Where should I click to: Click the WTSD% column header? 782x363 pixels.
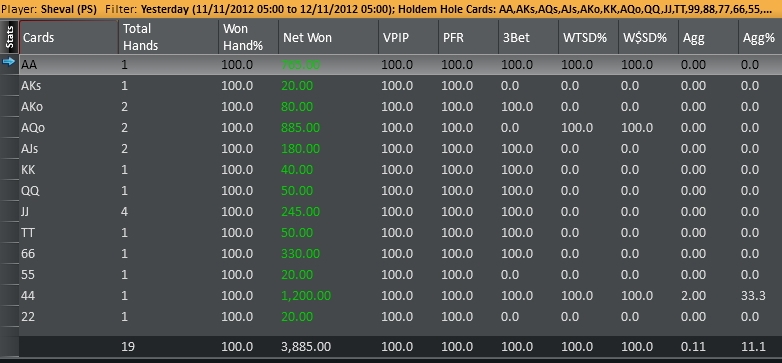point(588,37)
